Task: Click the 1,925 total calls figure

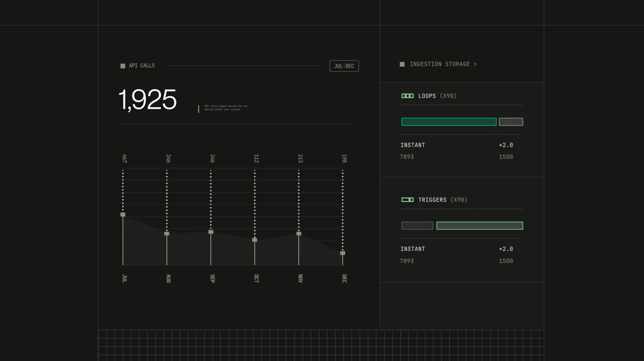Action: coord(148,99)
